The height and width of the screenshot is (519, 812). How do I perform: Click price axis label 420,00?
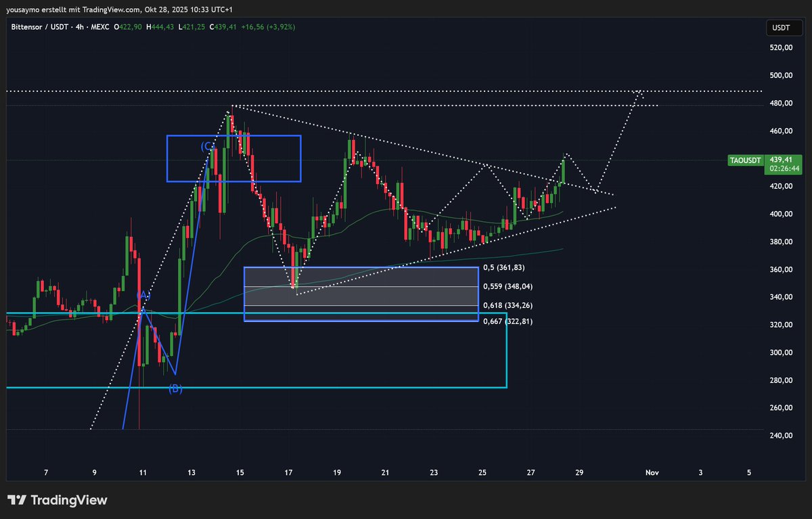[780, 186]
